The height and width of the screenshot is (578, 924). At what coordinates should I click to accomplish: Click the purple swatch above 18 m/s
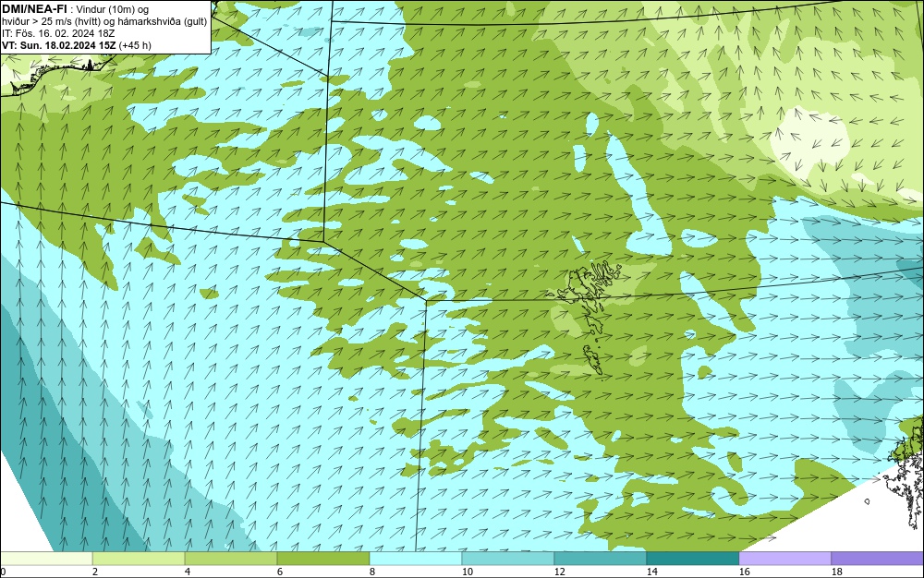pyautogui.click(x=878, y=558)
